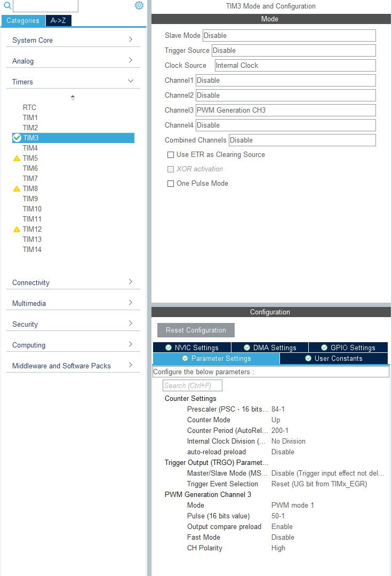
Task: Click the auto-reload preload value Disable
Action: click(283, 452)
